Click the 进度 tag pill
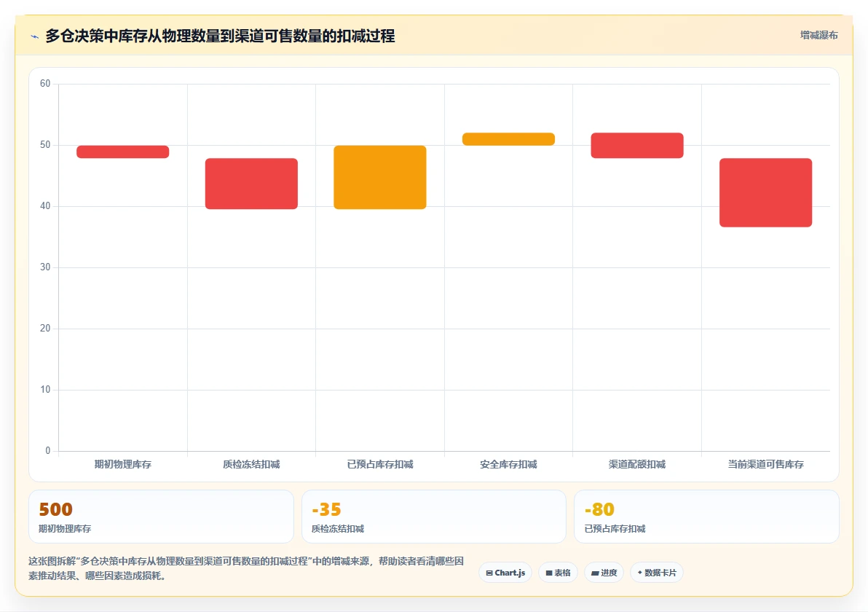The height and width of the screenshot is (612, 868). click(604, 573)
